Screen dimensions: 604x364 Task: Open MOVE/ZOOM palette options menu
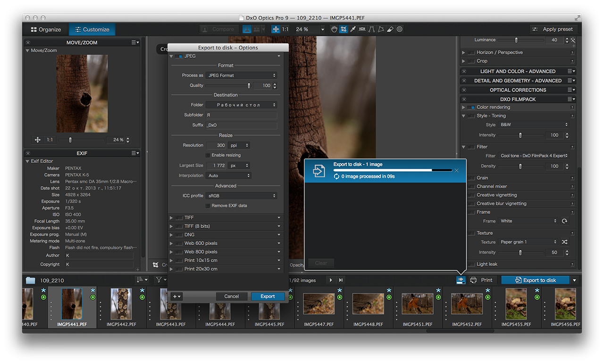click(135, 42)
